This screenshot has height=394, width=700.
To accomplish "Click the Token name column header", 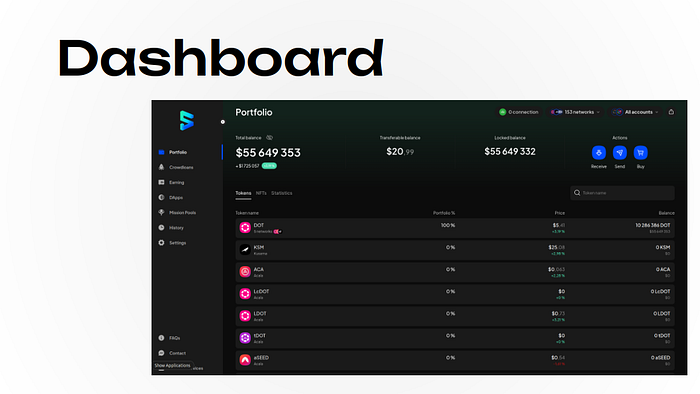I will [247, 213].
